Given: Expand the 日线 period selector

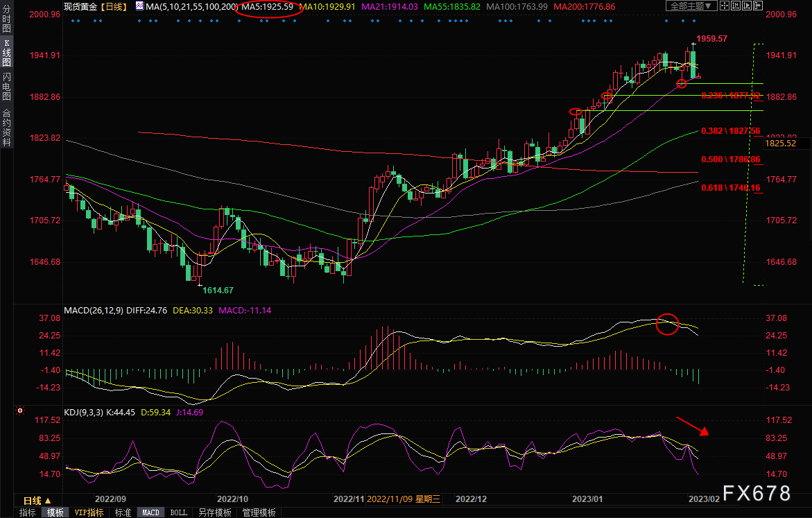Looking at the screenshot, I should pyautogui.click(x=37, y=500).
